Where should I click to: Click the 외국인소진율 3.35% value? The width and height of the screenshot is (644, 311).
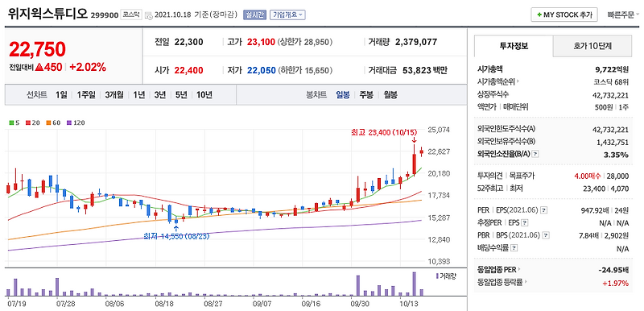[x=617, y=155]
